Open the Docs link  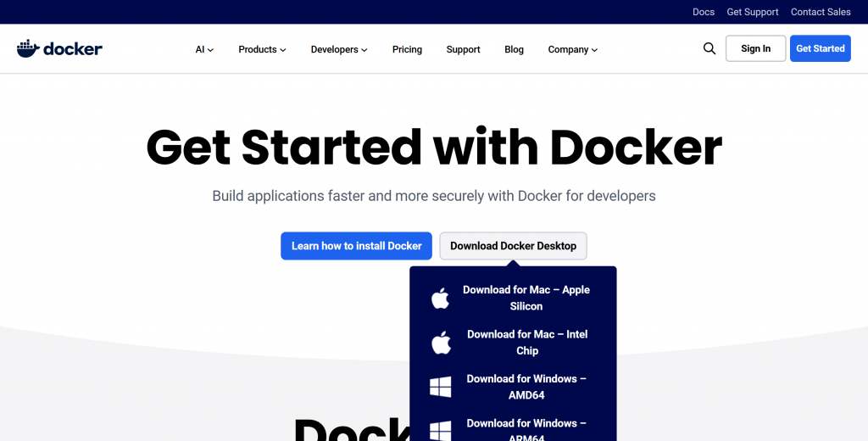pos(703,12)
